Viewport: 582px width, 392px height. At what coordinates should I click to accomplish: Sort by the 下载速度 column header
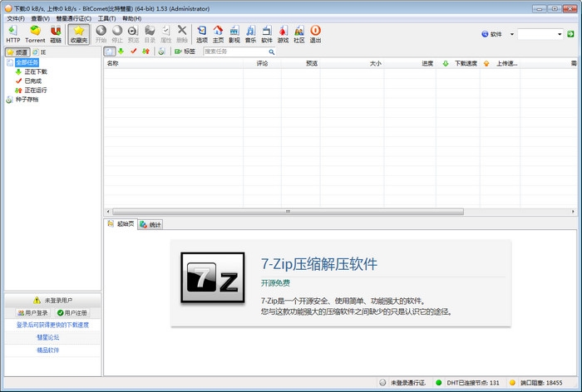point(458,63)
